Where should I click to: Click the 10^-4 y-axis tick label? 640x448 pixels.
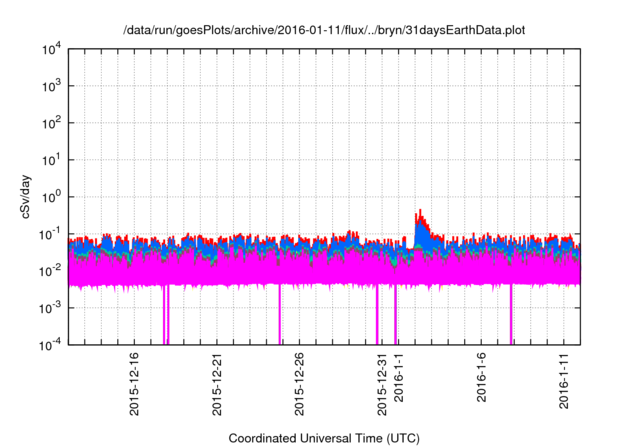[51, 345]
